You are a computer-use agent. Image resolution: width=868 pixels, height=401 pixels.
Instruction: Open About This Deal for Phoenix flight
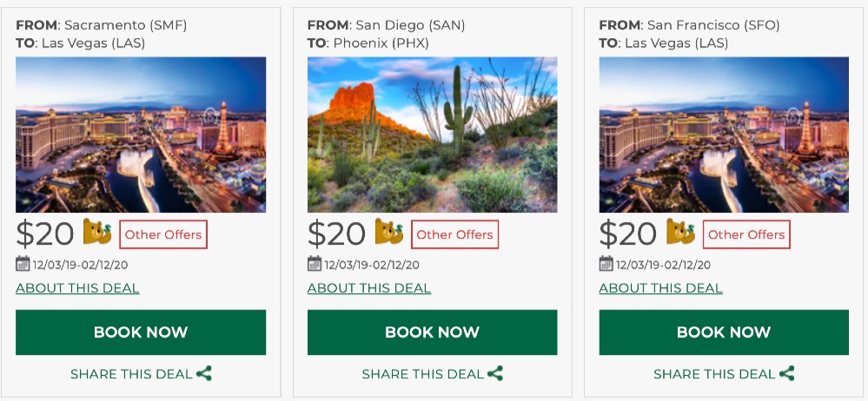[x=369, y=288]
